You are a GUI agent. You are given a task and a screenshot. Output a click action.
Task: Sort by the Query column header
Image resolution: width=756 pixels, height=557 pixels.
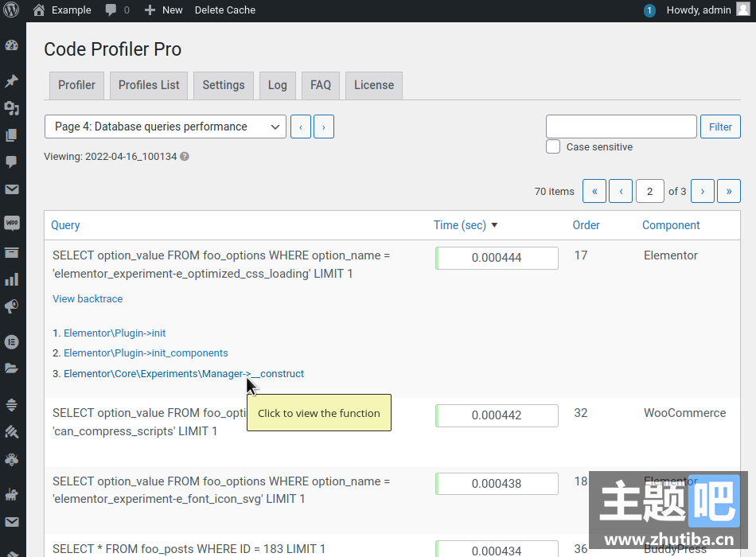click(x=65, y=225)
